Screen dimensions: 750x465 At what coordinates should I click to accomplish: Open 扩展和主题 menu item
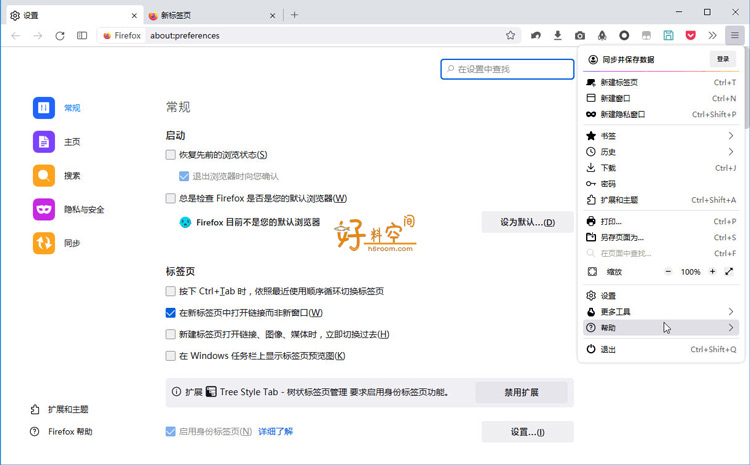661,200
